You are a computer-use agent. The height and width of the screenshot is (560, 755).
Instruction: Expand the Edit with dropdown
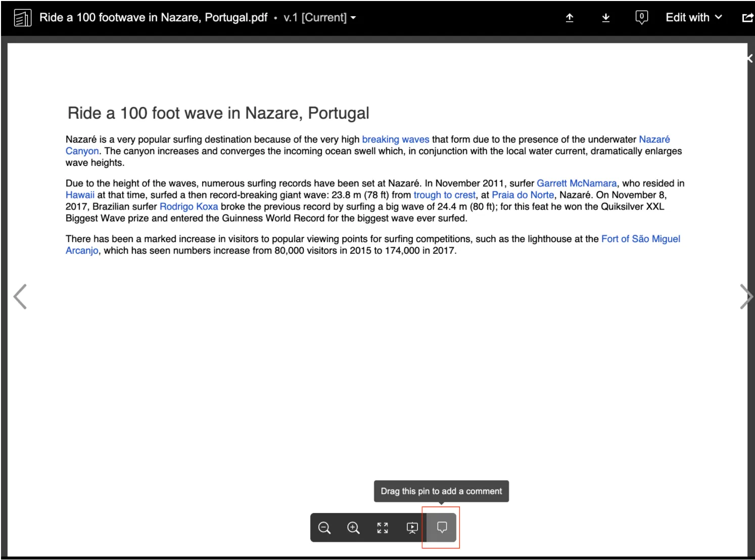693,17
